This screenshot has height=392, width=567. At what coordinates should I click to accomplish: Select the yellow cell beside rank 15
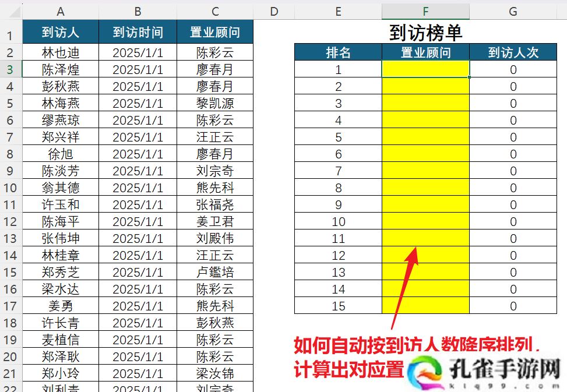[425, 306]
